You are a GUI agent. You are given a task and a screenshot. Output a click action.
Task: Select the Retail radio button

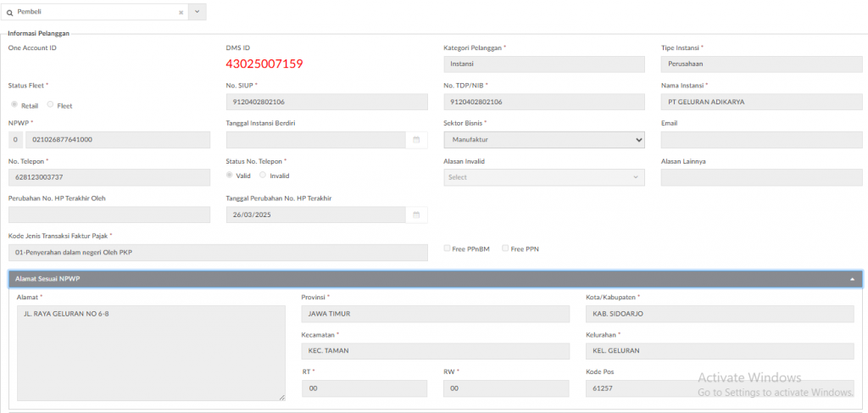[14, 104]
